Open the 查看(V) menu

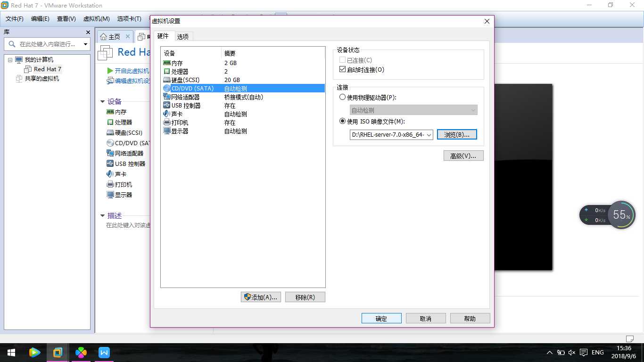click(x=66, y=19)
